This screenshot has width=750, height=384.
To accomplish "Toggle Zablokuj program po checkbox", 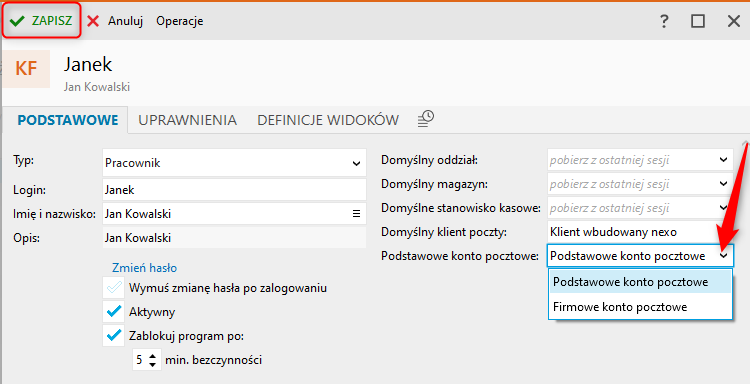I will pyautogui.click(x=114, y=336).
